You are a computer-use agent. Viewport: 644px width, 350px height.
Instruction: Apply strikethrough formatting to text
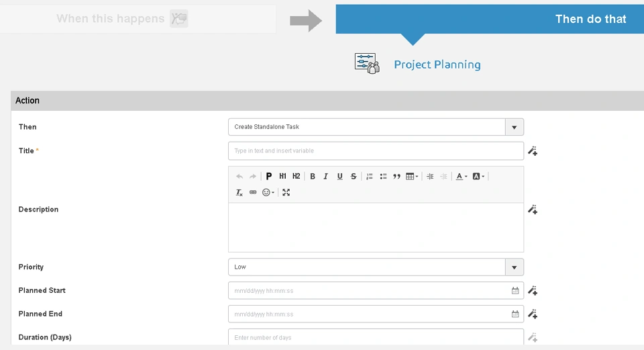coord(354,177)
